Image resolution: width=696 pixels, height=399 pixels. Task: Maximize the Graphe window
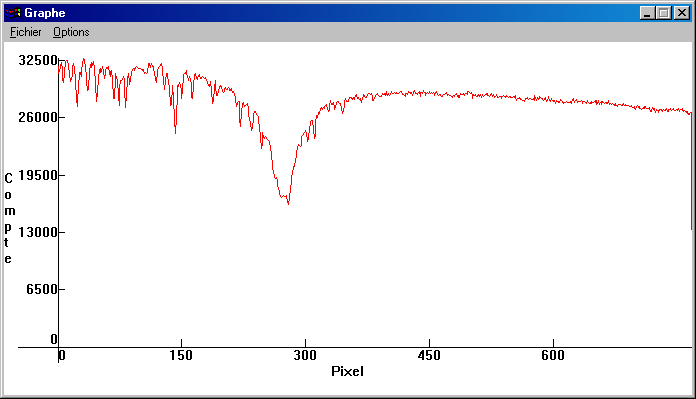pos(664,13)
